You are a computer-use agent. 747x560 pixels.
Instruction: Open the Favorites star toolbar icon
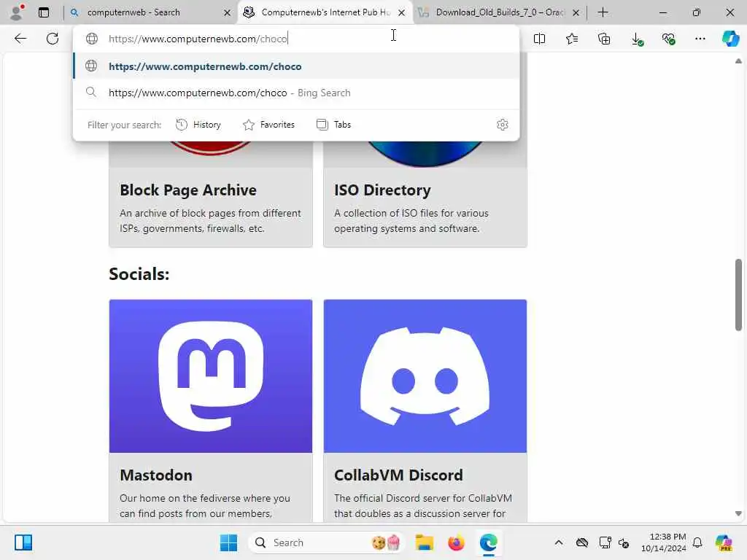(572, 39)
